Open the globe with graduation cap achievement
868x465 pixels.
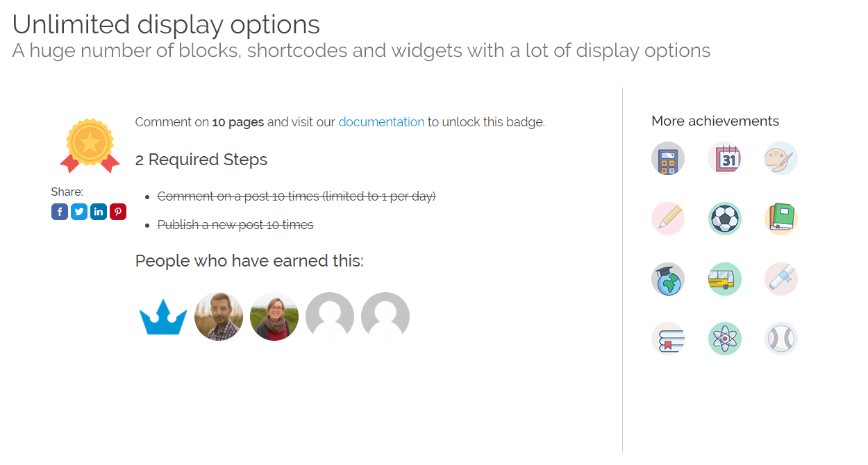pyautogui.click(x=668, y=279)
